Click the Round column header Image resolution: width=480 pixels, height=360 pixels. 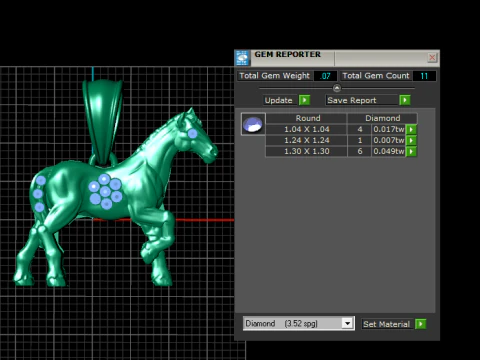click(x=307, y=118)
